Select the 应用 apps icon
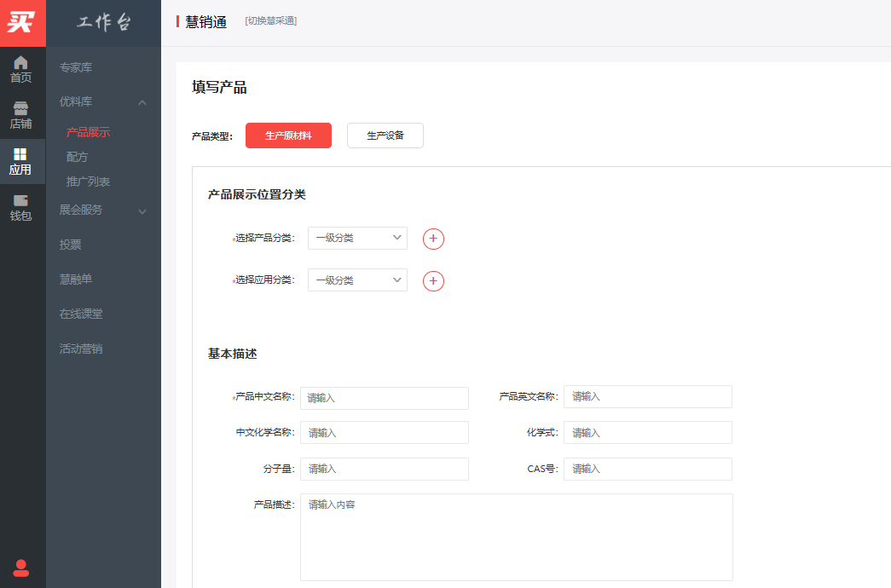This screenshot has width=891, height=588. 21,162
